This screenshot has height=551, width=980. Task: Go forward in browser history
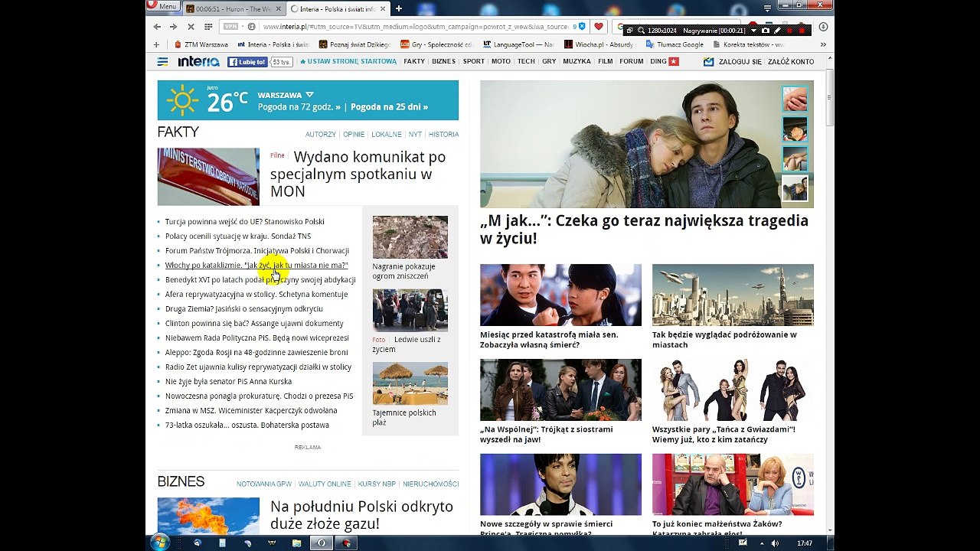(x=173, y=27)
